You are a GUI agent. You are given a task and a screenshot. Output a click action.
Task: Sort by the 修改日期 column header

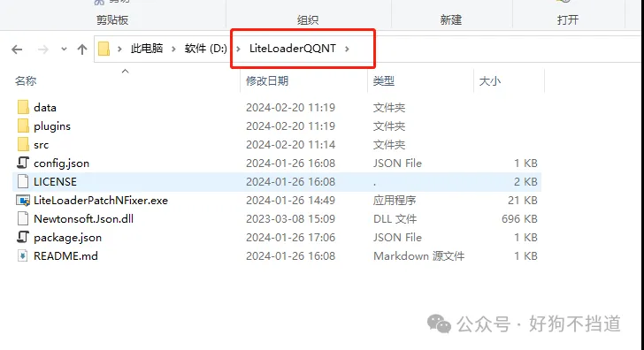click(x=267, y=80)
